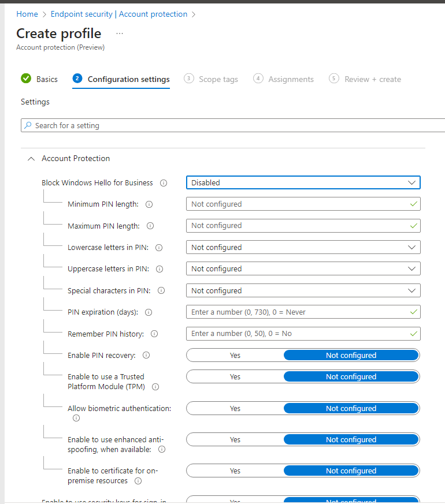
Task: Open Uppercase letters in PIN dropdown
Action: [303, 268]
